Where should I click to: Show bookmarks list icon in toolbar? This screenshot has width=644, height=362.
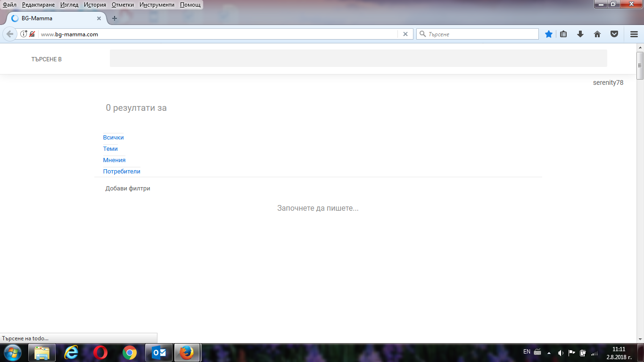pyautogui.click(x=563, y=34)
